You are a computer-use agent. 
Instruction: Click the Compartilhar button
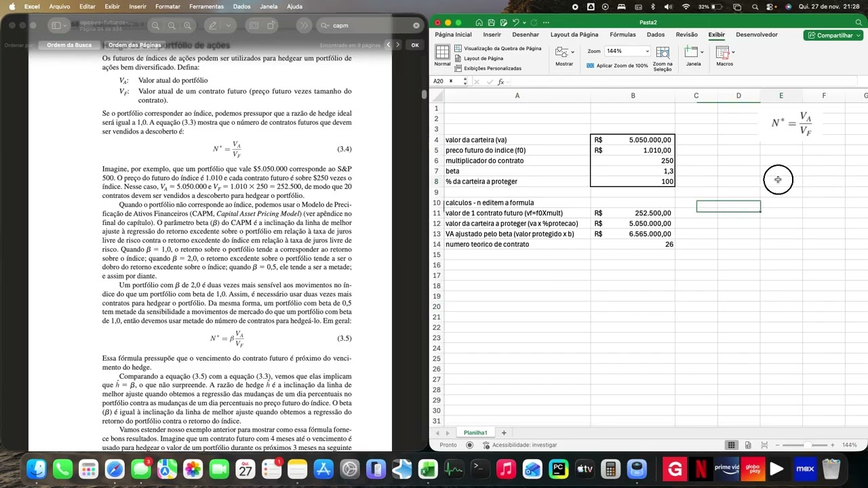click(x=833, y=35)
